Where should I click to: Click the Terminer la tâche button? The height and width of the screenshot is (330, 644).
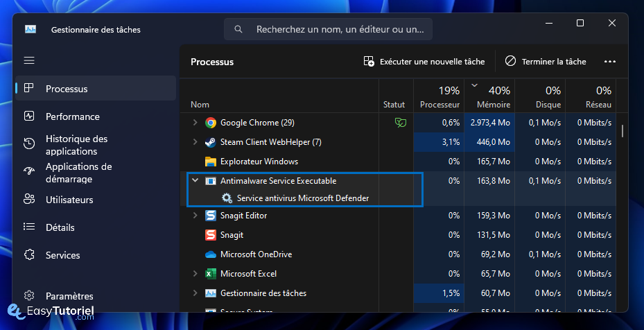pos(546,62)
